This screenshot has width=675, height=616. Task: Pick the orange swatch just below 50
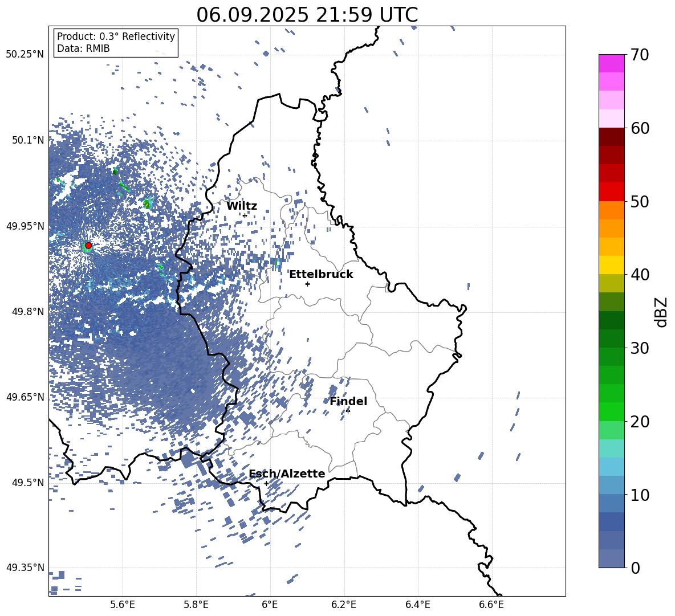612,210
